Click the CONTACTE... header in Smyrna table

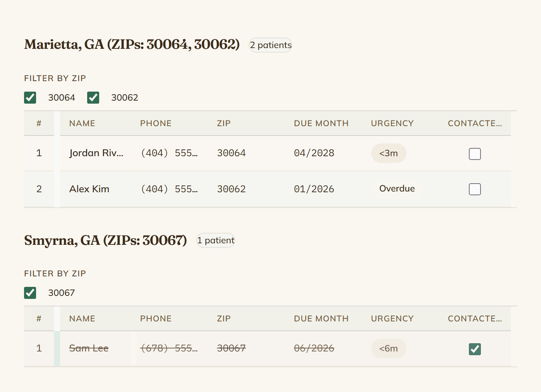[x=475, y=319]
